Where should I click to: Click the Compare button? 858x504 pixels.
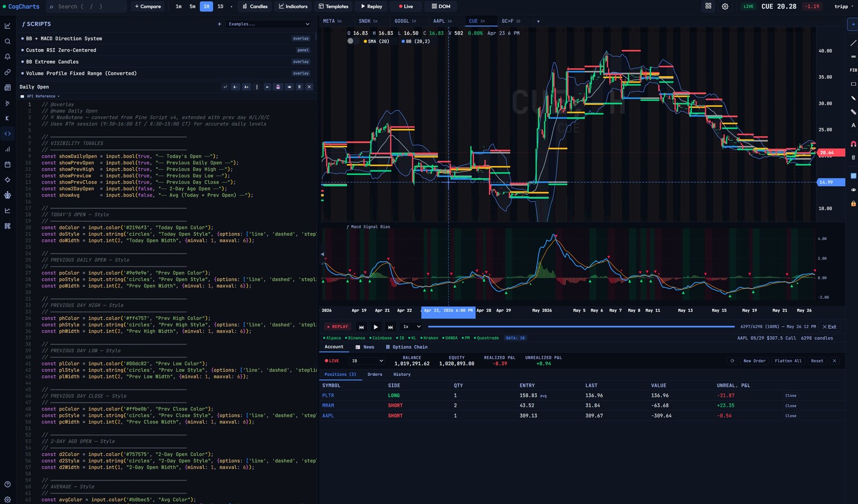tap(148, 6)
